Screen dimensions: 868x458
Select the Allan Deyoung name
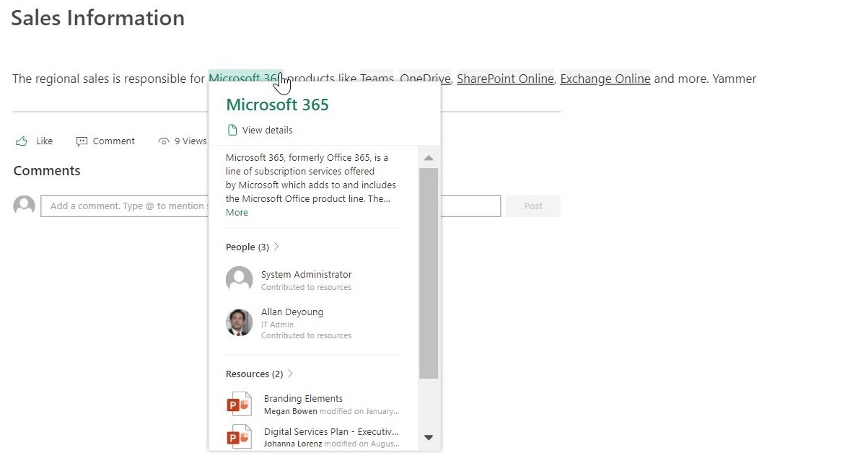click(292, 312)
